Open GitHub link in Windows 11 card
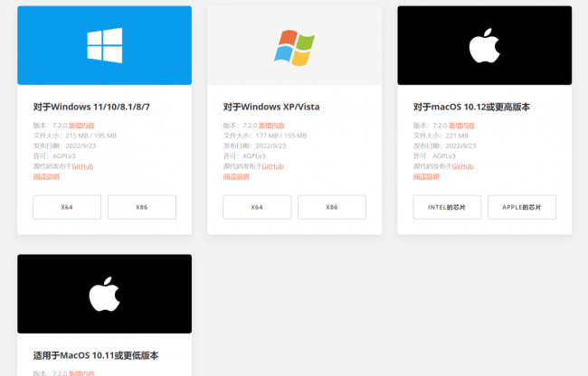The width and height of the screenshot is (588, 376). point(82,166)
